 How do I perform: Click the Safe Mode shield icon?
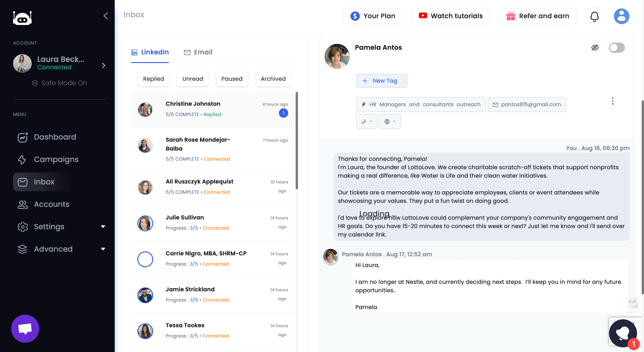coord(35,83)
